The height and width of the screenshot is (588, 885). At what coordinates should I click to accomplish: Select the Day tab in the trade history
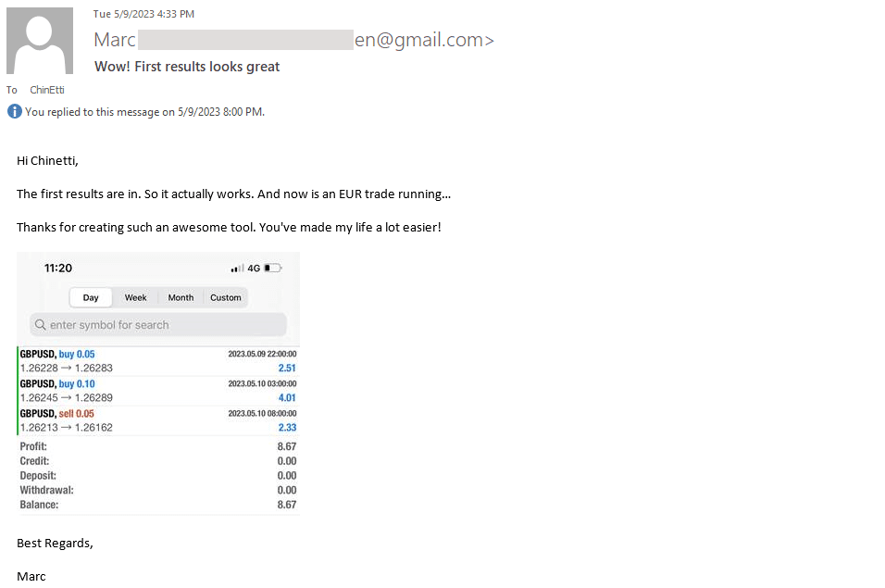tap(91, 297)
